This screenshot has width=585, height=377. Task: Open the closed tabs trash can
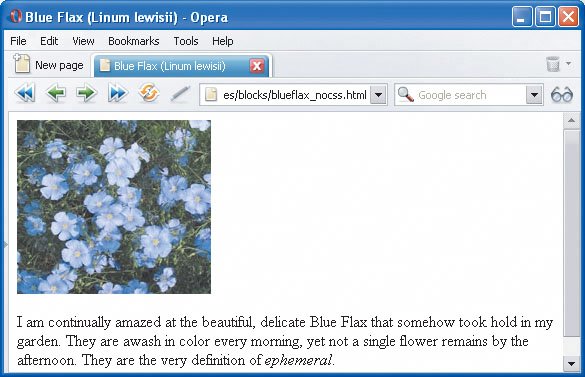point(553,64)
